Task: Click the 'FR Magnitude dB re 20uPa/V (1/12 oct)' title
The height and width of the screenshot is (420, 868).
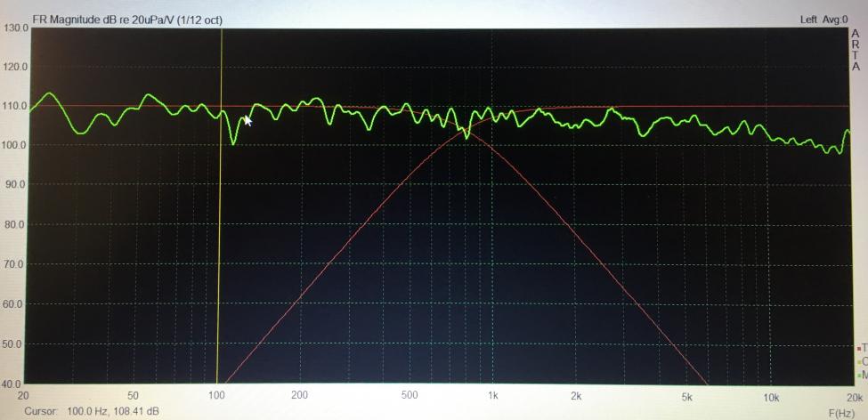Action: pos(127,20)
